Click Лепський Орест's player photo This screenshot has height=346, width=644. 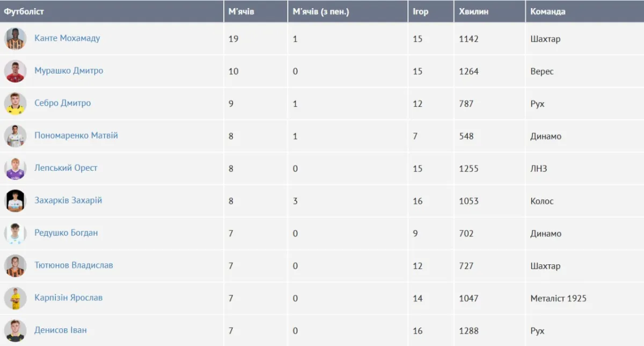(x=16, y=168)
